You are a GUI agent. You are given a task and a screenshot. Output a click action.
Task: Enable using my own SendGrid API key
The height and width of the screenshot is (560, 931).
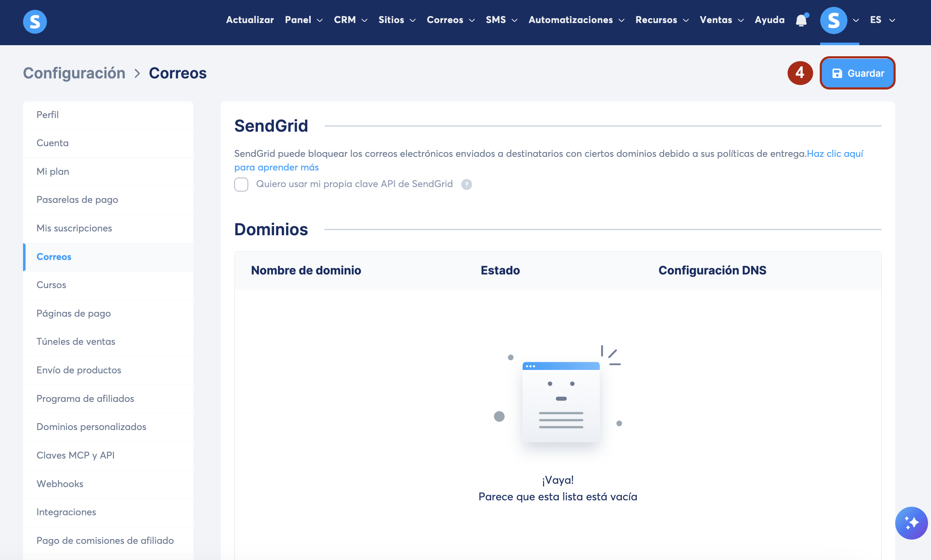(241, 185)
